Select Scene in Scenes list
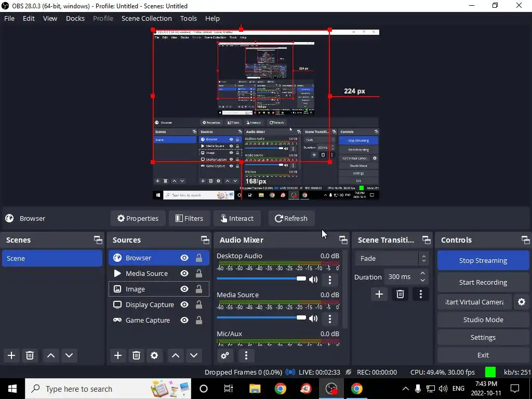532x399 pixels. coord(52,258)
